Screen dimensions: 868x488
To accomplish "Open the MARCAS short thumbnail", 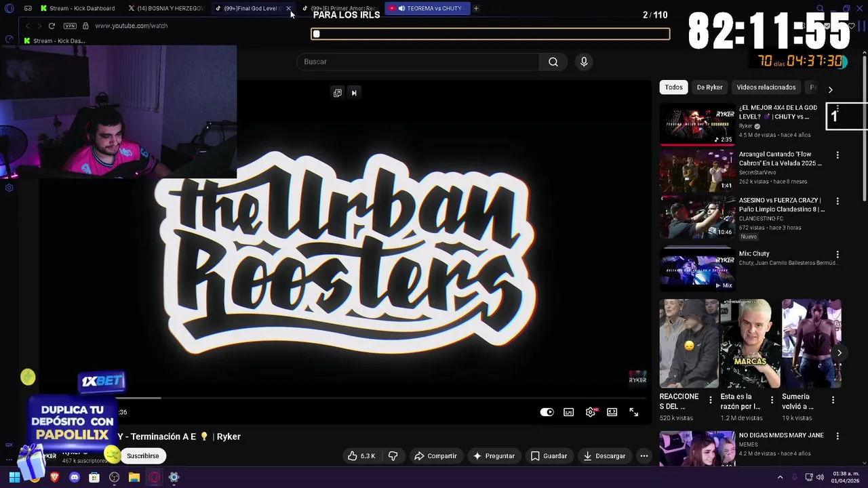I will point(750,344).
